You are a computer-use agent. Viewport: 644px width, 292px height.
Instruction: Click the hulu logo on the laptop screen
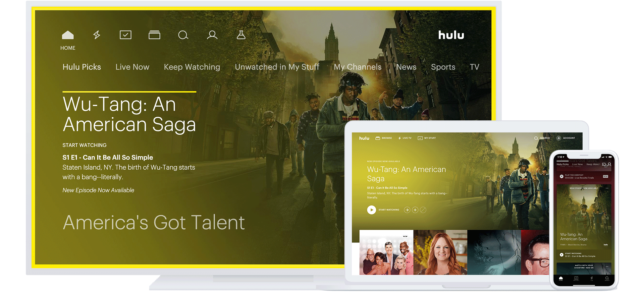pyautogui.click(x=364, y=138)
